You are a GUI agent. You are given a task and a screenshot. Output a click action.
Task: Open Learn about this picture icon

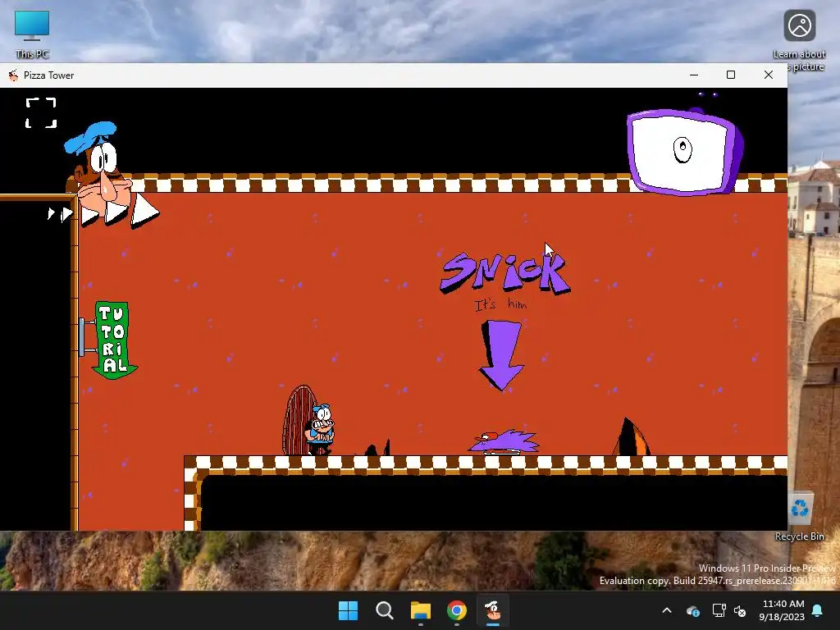pyautogui.click(x=799, y=40)
